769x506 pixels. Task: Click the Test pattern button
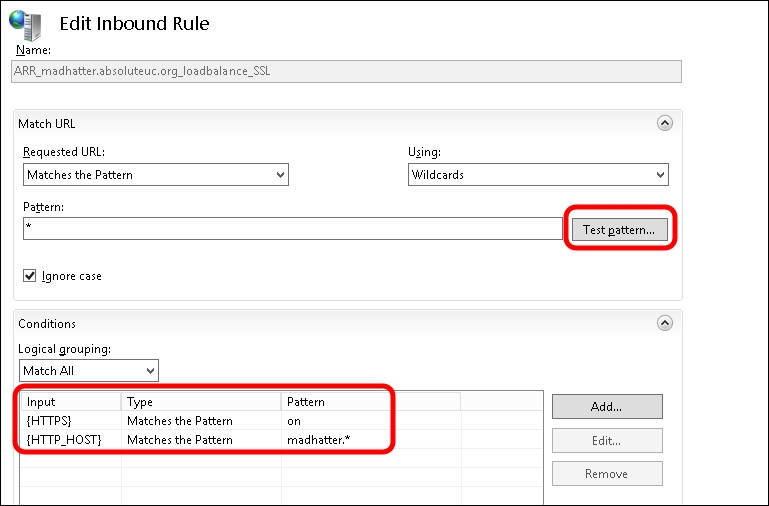pos(618,229)
